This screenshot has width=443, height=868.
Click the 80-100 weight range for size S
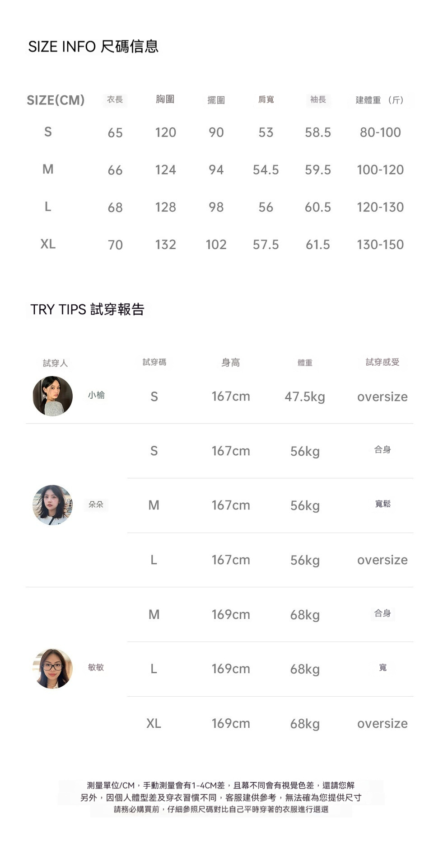click(x=380, y=132)
